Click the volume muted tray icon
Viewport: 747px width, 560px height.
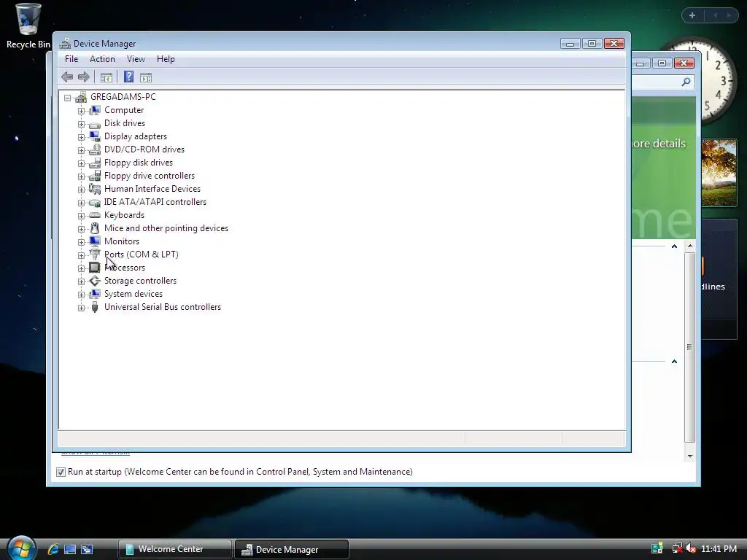692,548
